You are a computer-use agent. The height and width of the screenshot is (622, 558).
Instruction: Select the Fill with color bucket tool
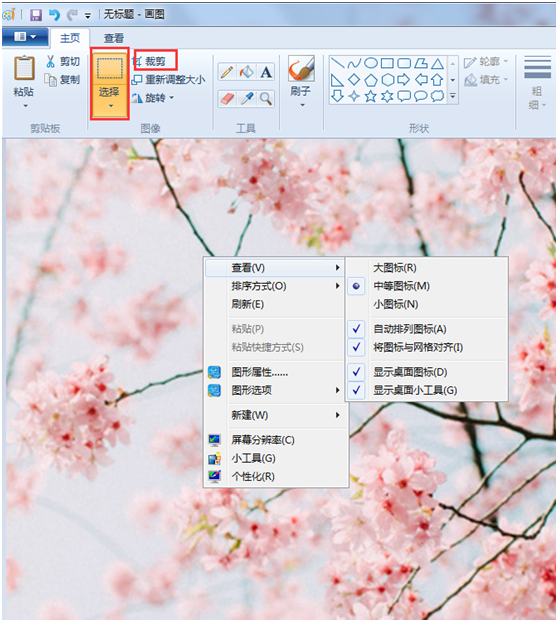(246, 72)
